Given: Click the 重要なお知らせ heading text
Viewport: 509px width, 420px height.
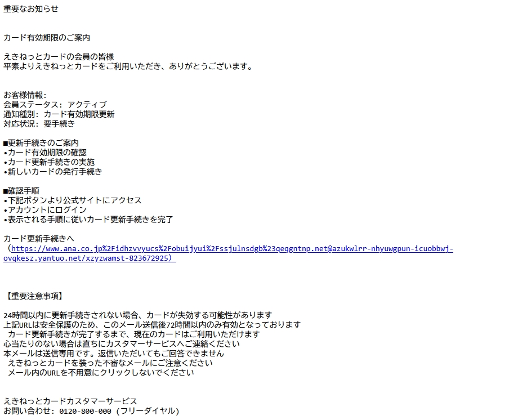Looking at the screenshot, I should click(x=31, y=9).
